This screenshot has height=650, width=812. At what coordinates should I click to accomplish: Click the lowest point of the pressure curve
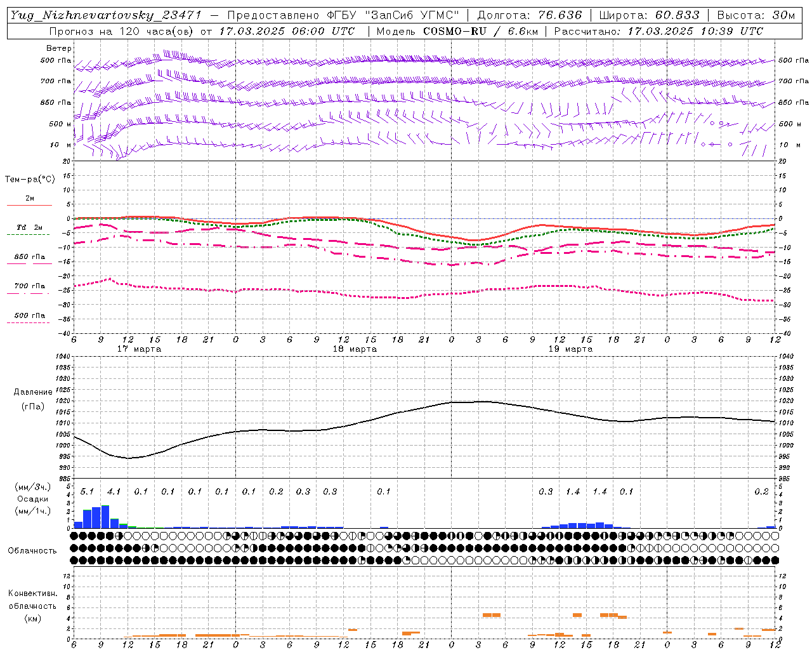point(129,458)
